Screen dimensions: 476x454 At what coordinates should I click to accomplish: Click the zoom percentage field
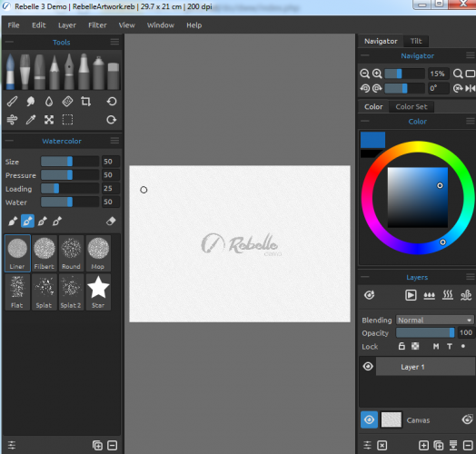click(438, 74)
